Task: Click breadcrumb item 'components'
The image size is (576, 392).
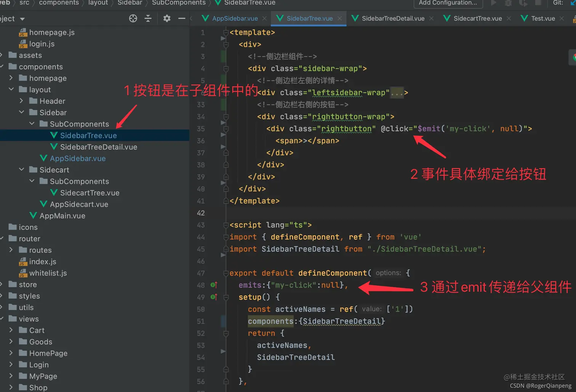Action: [x=59, y=3]
